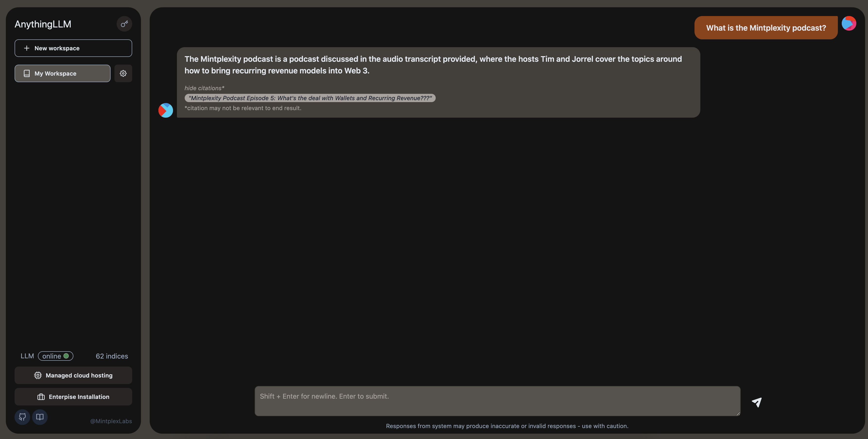Open the API keys icon beside AnythingLLM

point(124,24)
